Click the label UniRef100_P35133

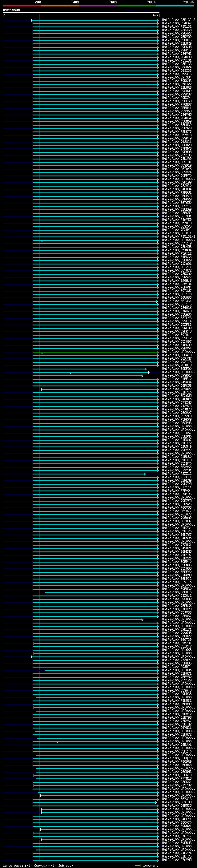[177, 64]
